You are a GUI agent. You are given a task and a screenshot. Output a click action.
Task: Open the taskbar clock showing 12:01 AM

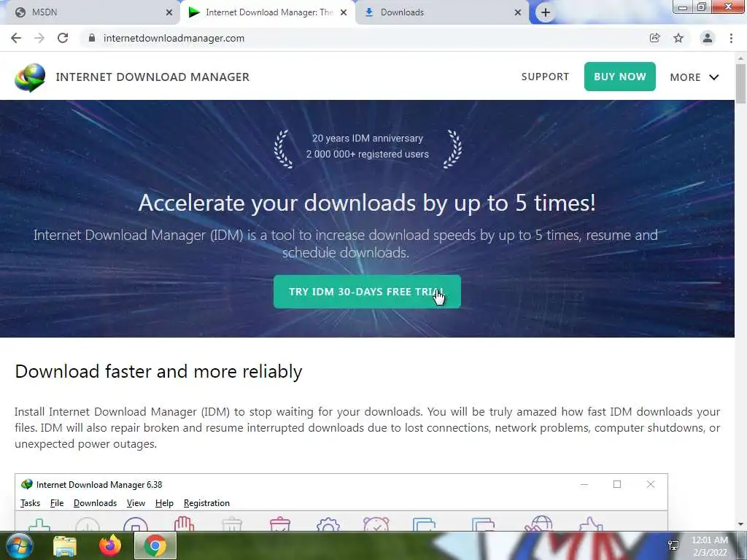[x=710, y=546]
